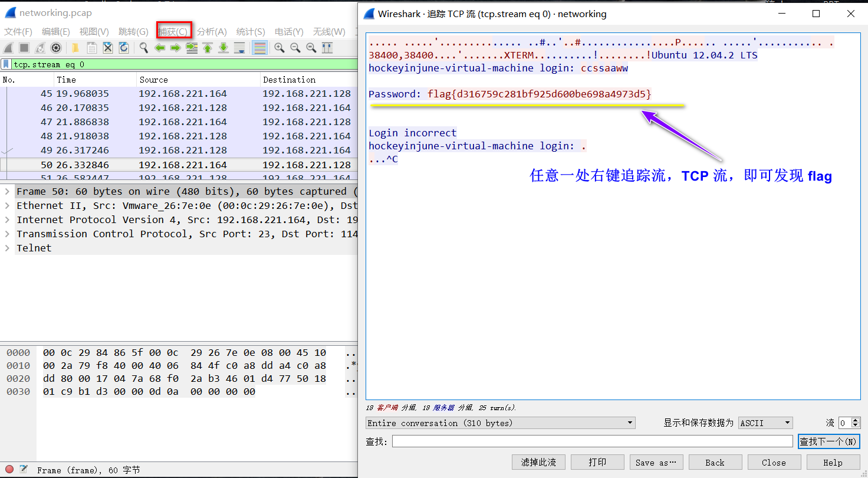Viewport: 868px width, 478px height.
Task: Jump to last packet icon
Action: point(223,48)
